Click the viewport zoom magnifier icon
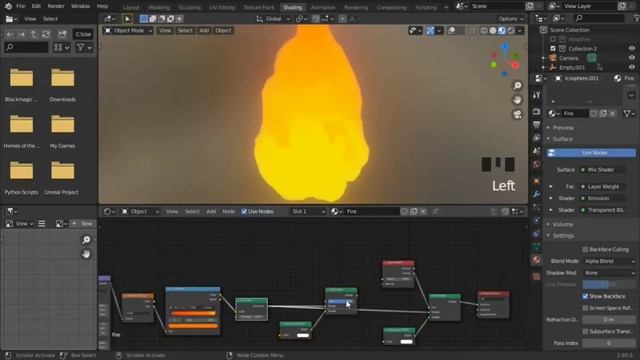The width and height of the screenshot is (640, 360). coord(517,85)
